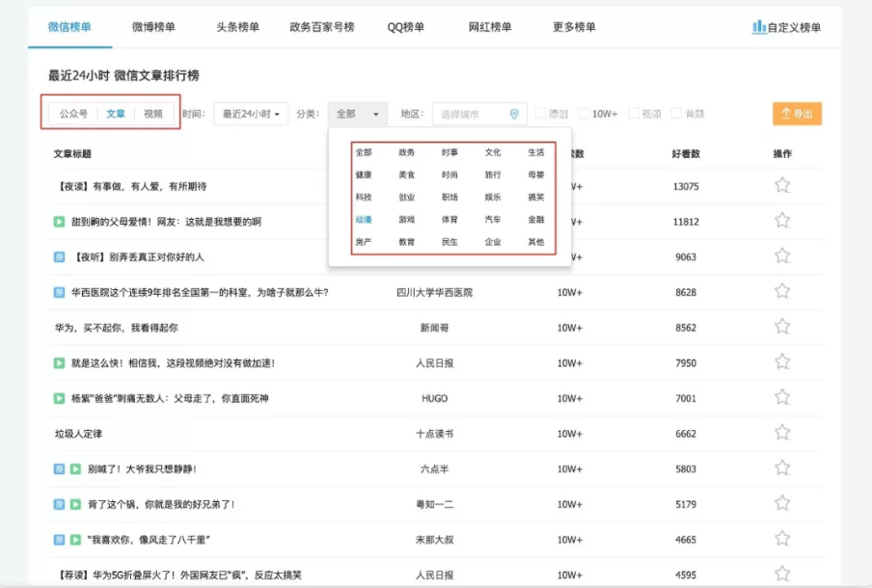The image size is (872, 588).
Task: Star the 我喜欢你，像风走了八千里 article
Action: [782, 539]
